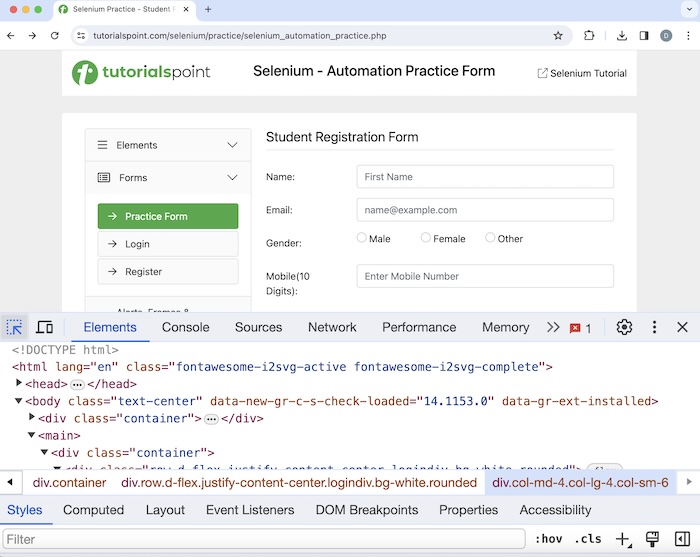Open the Downloads icon in Chrome toolbar

(x=621, y=35)
